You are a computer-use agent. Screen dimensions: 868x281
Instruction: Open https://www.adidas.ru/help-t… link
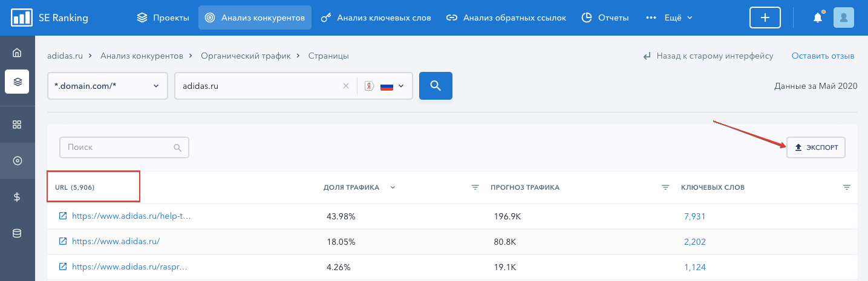pos(131,216)
